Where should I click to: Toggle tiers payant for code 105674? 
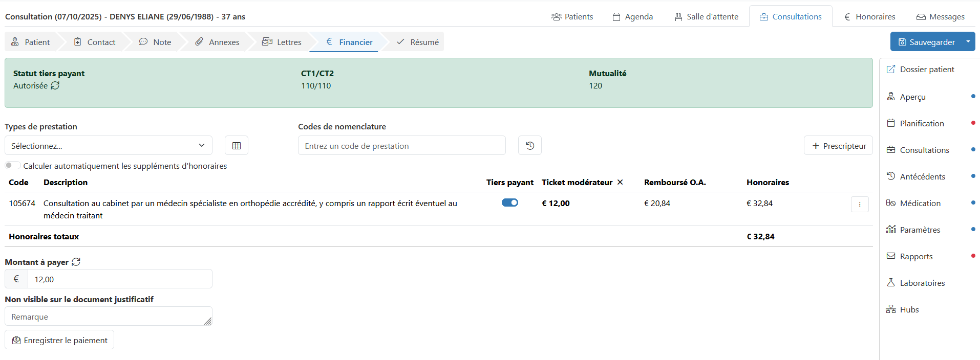(510, 202)
